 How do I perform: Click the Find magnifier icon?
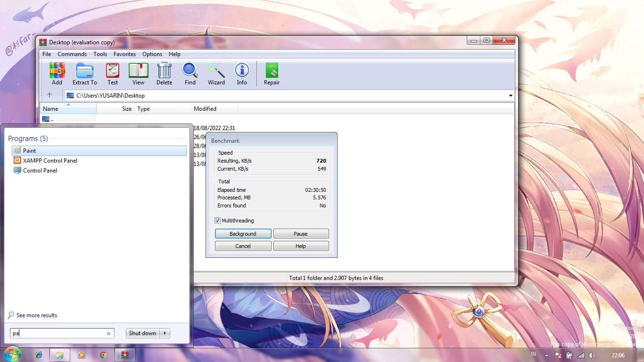point(190,74)
